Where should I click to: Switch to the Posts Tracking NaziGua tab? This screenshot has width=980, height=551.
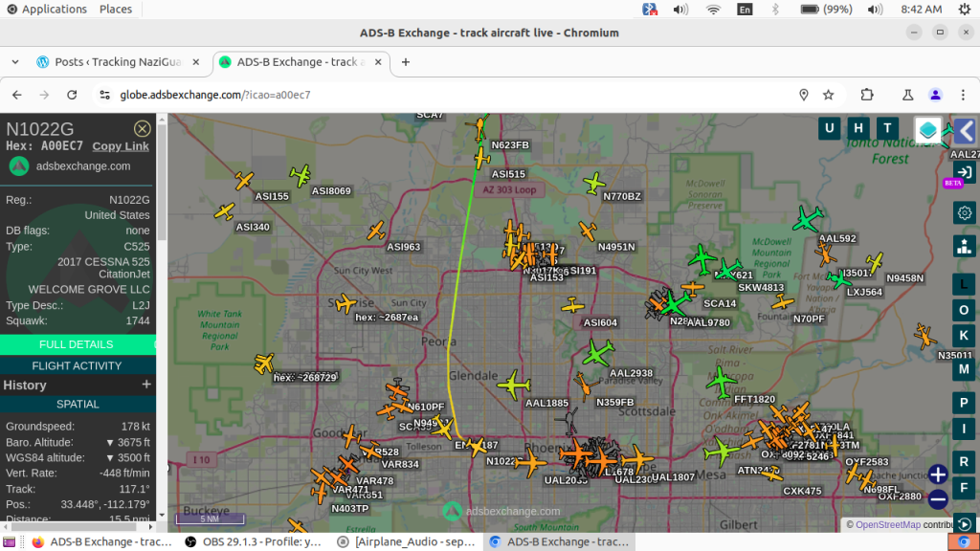[118, 62]
